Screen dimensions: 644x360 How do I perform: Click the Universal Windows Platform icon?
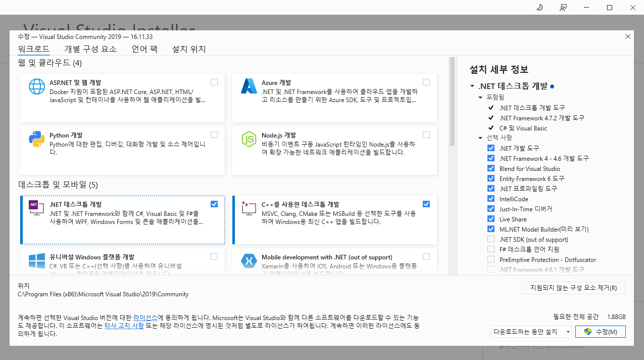(x=37, y=261)
